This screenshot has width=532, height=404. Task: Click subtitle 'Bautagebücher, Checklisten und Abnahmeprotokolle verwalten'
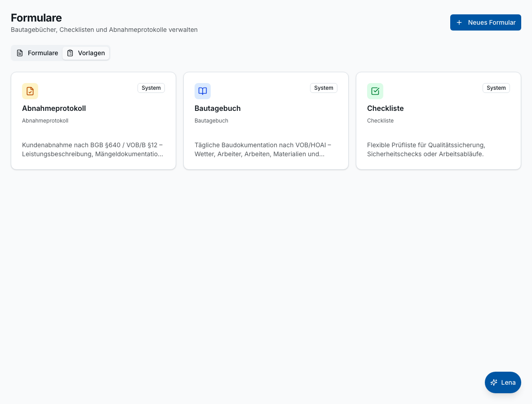(104, 30)
